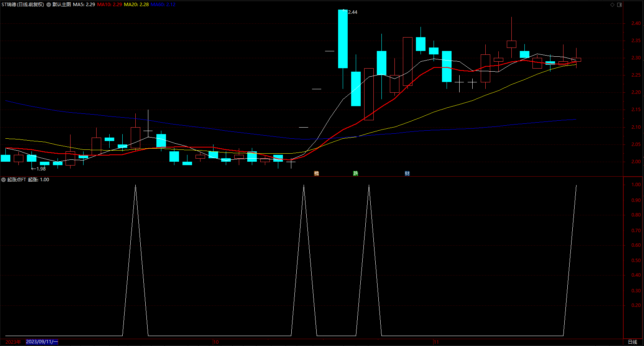Click the 默认主图 label
The width and height of the screenshot is (644, 346).
pos(62,5)
